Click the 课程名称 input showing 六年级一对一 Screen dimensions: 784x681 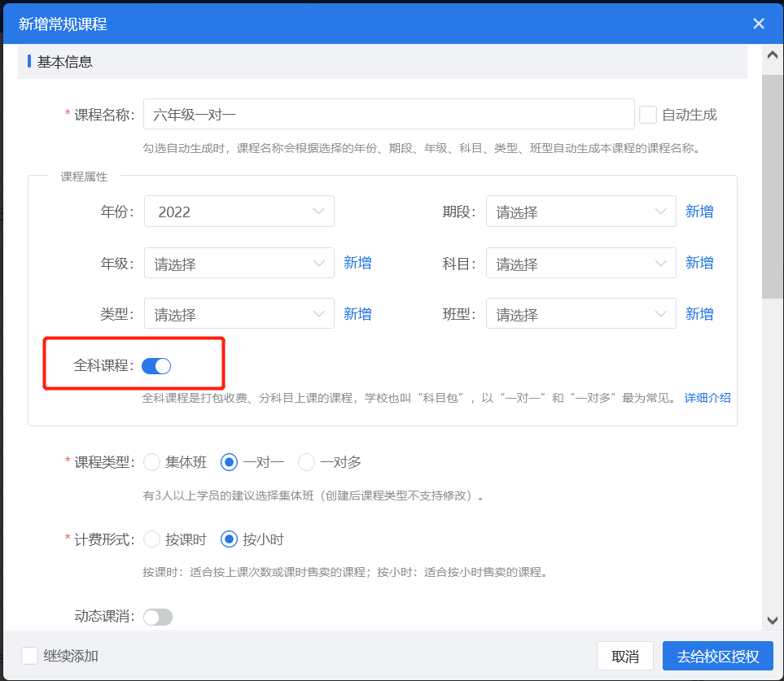coord(388,113)
